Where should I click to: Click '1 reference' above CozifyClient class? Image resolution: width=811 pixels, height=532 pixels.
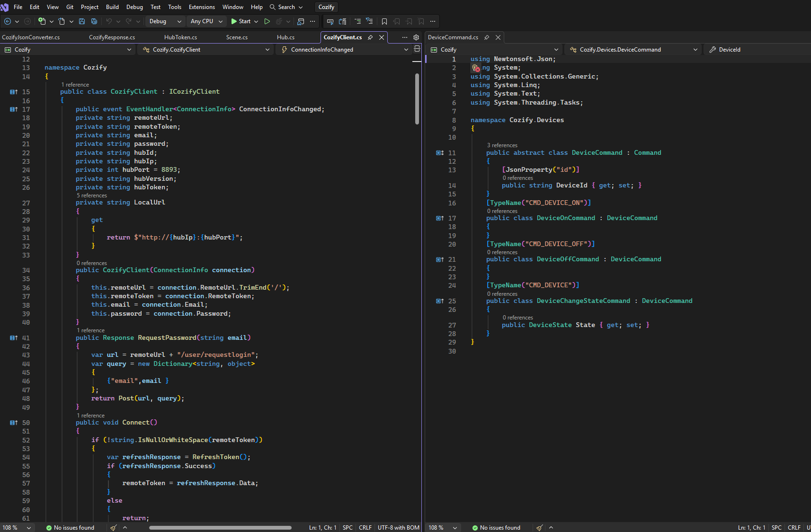75,85
